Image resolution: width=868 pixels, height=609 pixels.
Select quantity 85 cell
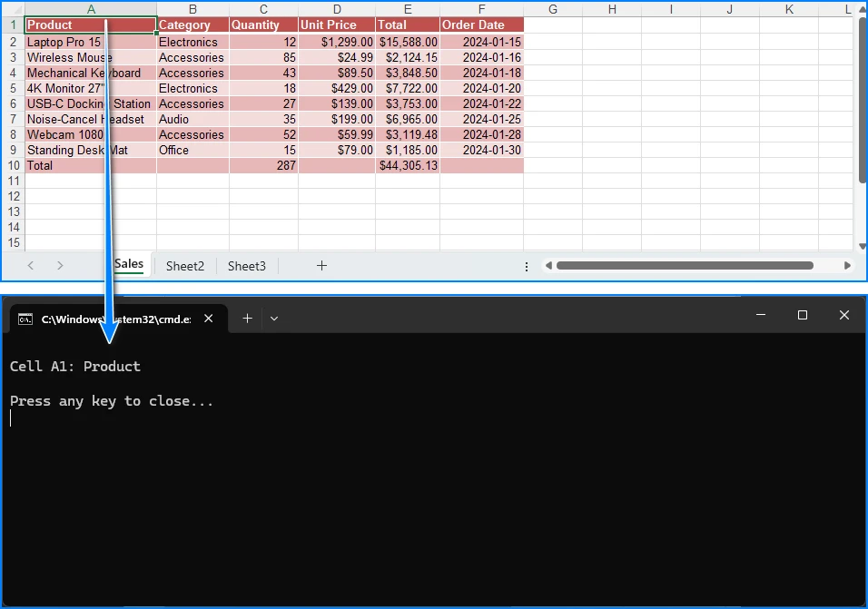click(263, 57)
